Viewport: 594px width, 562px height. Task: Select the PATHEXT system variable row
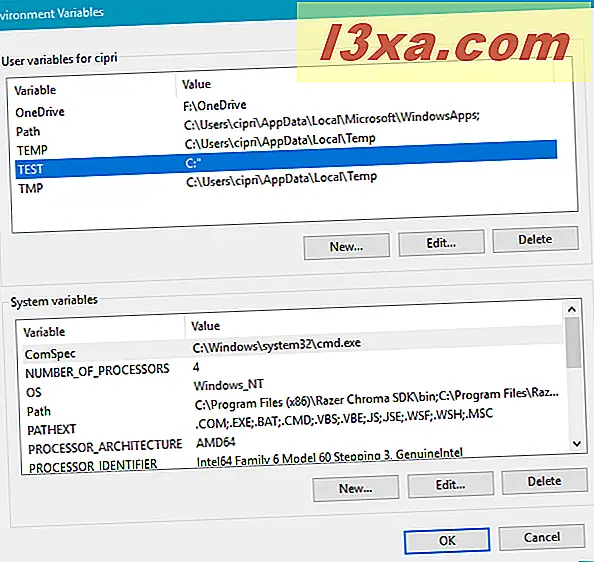295,424
